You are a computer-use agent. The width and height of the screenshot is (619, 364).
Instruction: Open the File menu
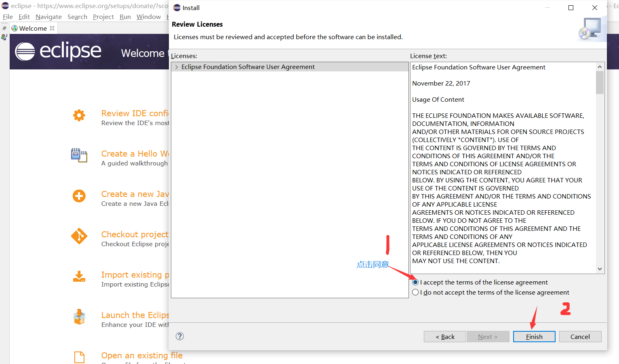pos(8,17)
